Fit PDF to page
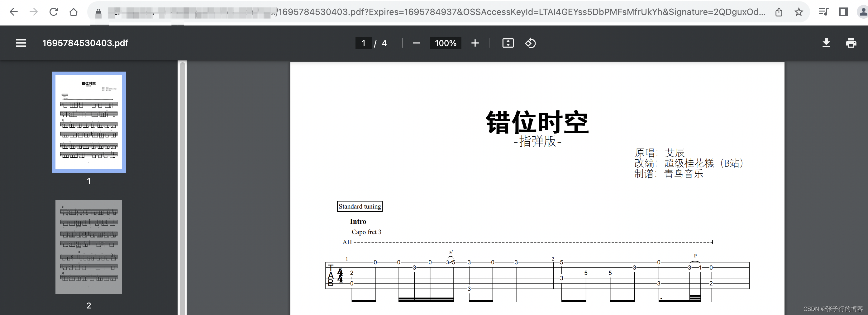Image resolution: width=868 pixels, height=315 pixels. pyautogui.click(x=508, y=43)
